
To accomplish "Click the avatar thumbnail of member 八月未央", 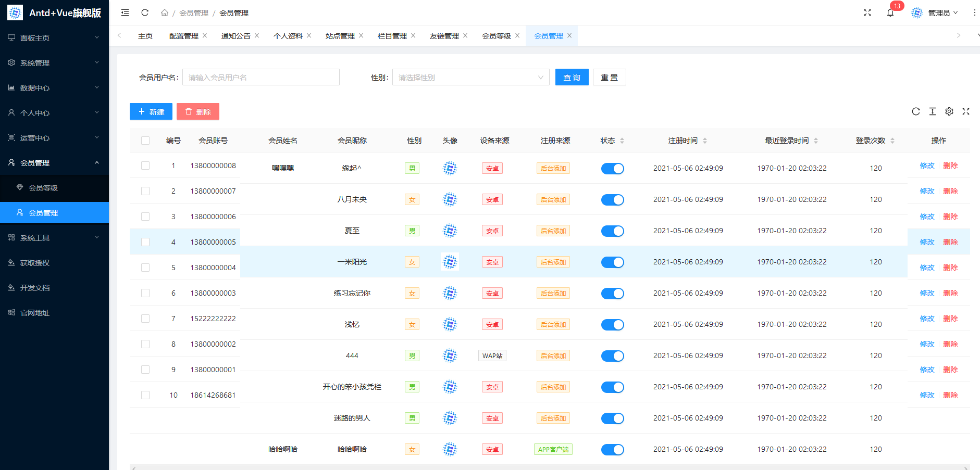I will click(x=450, y=199).
